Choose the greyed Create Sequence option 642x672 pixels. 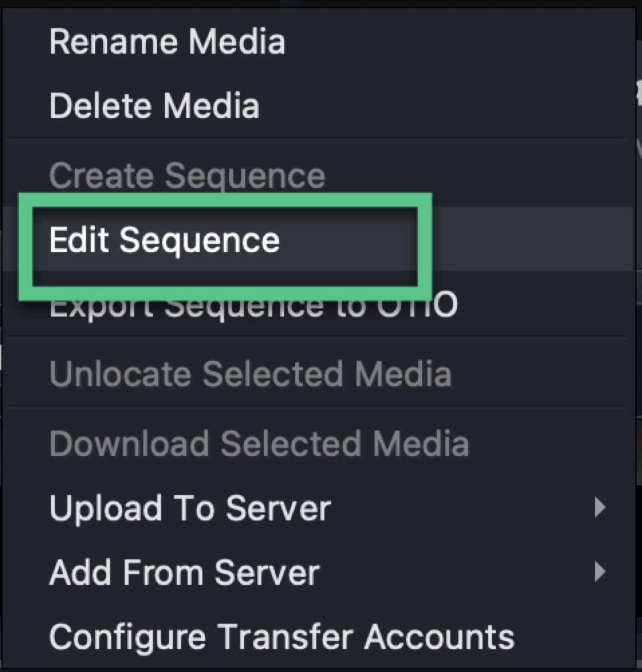(187, 176)
